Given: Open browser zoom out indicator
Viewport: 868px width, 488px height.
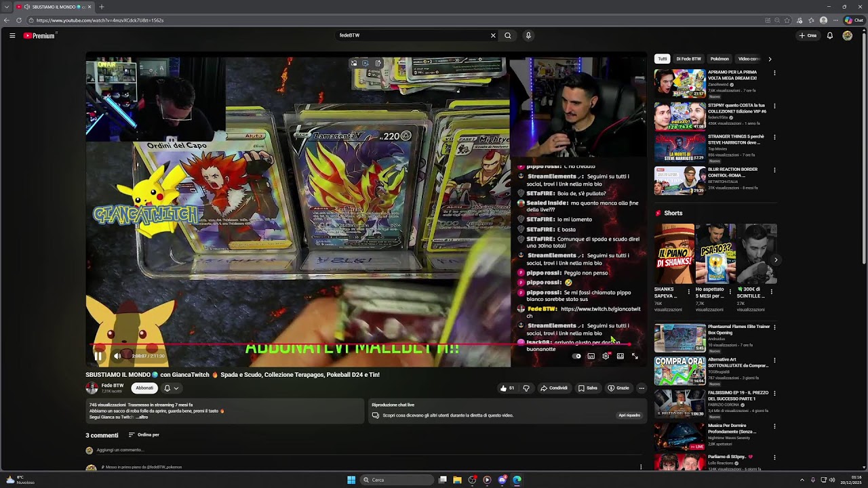Looking at the screenshot, I should 776,20.
